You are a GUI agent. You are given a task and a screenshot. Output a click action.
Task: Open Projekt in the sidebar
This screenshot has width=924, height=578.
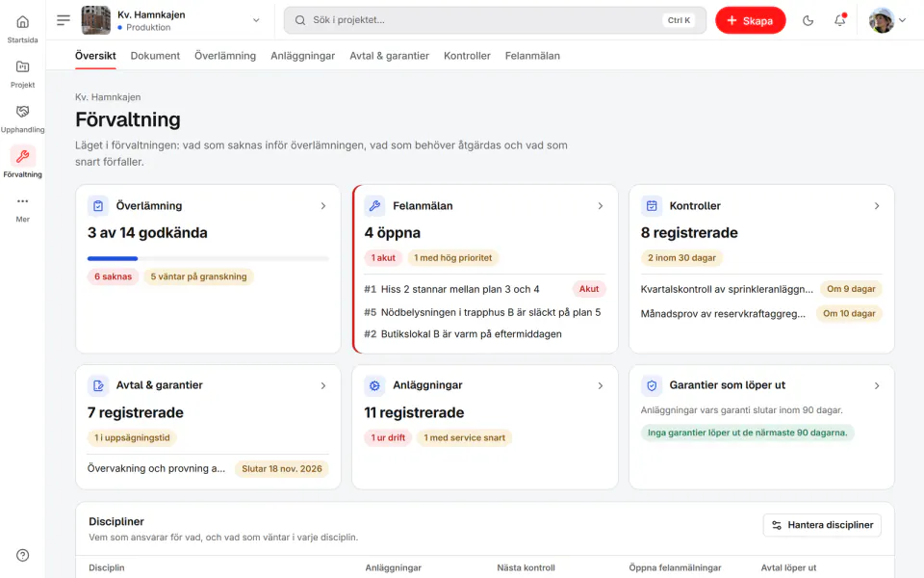[x=22, y=74]
